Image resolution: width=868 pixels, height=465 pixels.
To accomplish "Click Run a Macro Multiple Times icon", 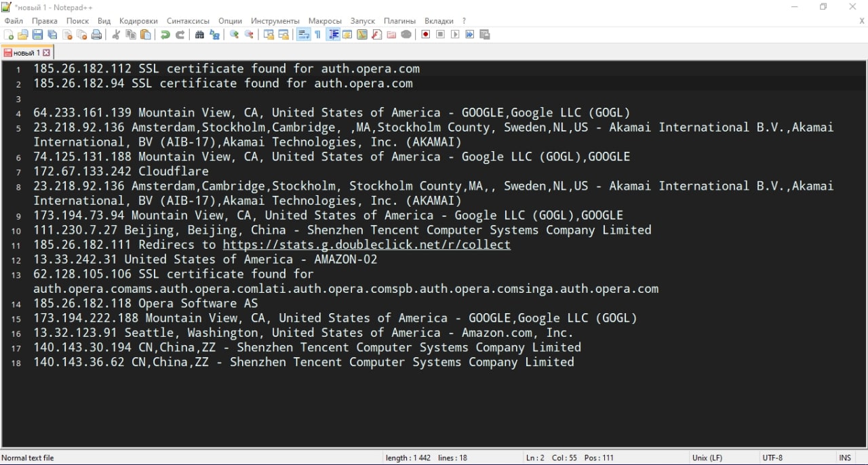I will coord(469,35).
